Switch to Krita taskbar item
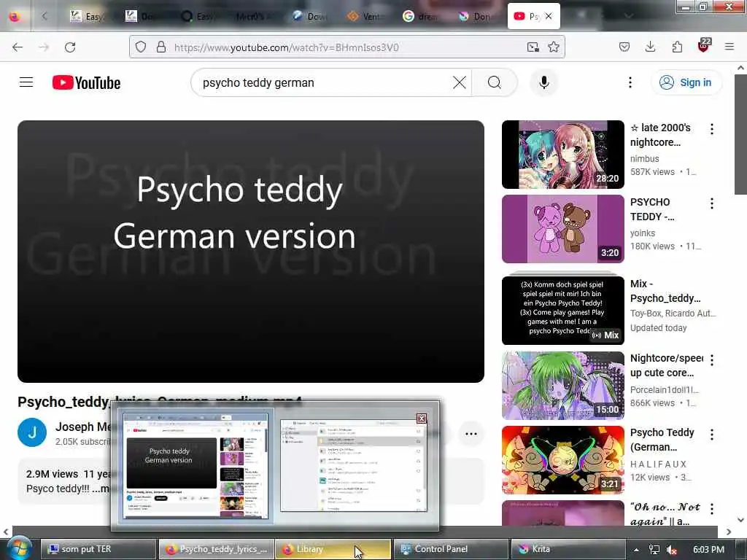 click(x=568, y=549)
